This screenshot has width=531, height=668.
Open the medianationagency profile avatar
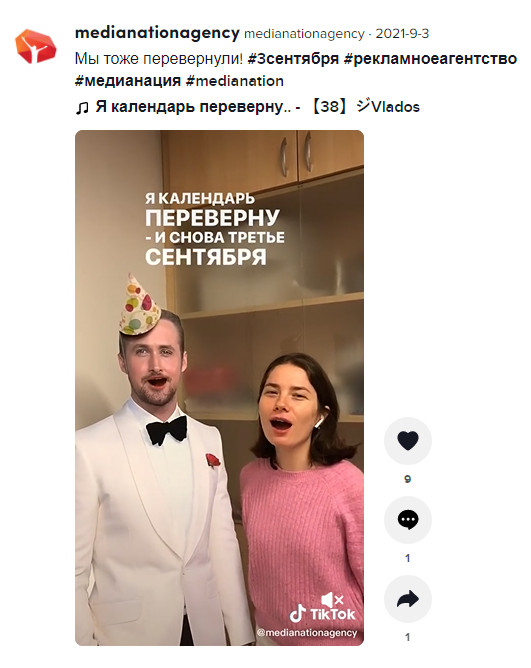point(36,46)
